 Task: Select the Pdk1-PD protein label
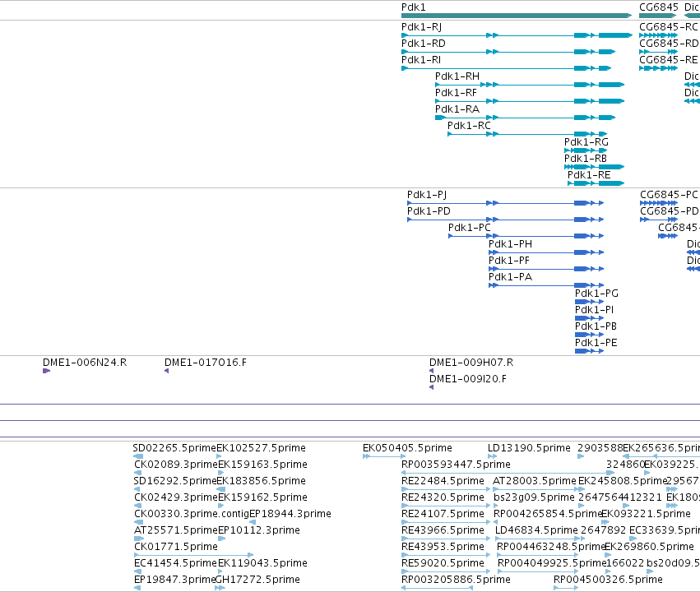(x=429, y=211)
